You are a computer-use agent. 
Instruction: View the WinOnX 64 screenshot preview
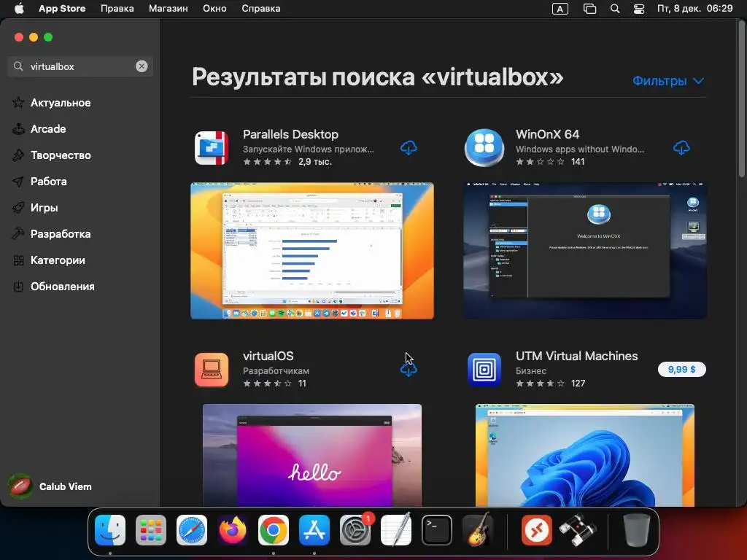tap(584, 251)
